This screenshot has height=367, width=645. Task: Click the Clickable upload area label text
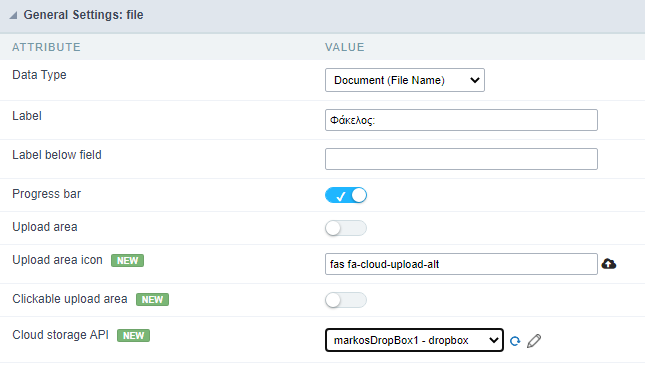(70, 299)
